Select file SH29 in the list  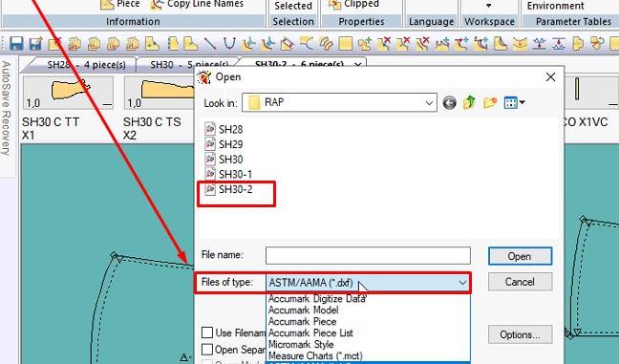[224, 144]
